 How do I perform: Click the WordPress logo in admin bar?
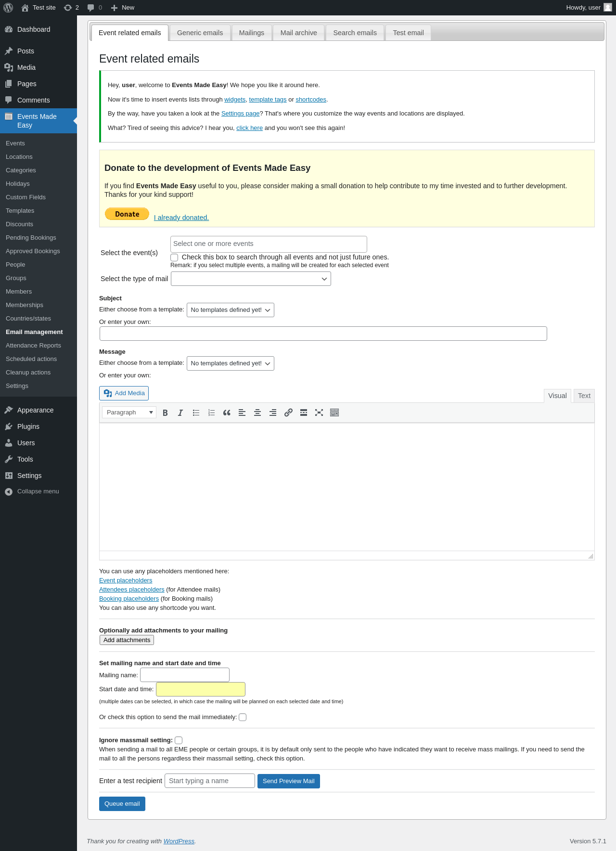click(8, 8)
